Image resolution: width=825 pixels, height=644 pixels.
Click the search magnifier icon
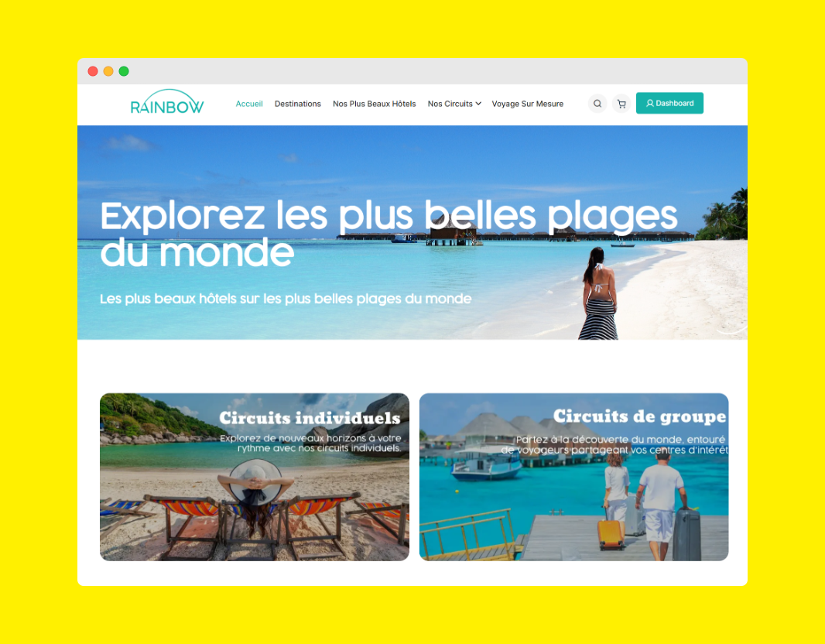tap(597, 104)
